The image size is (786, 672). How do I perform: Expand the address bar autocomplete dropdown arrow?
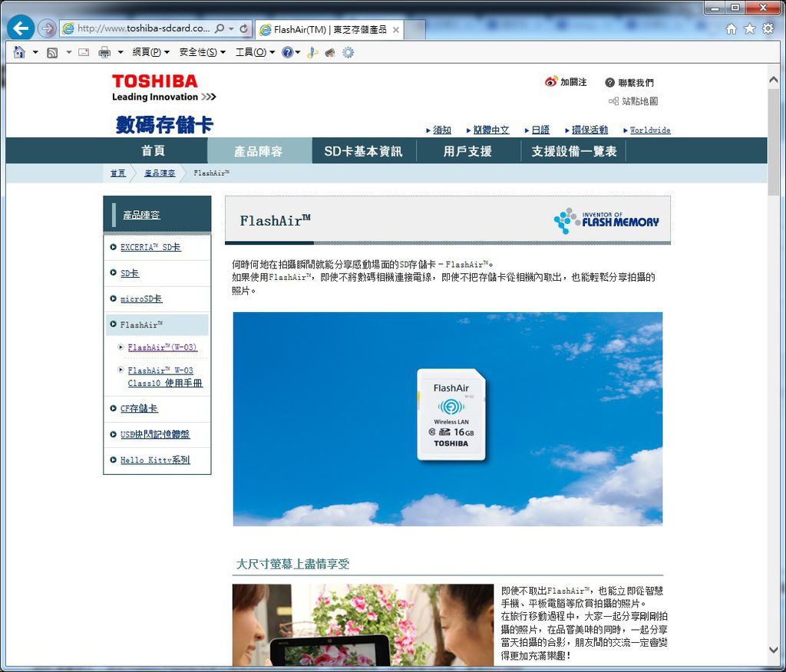(x=231, y=28)
